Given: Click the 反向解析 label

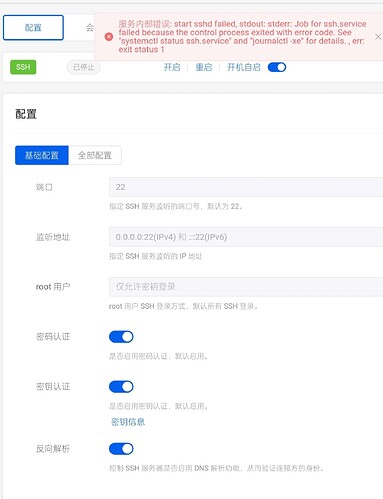Looking at the screenshot, I should (x=53, y=449).
